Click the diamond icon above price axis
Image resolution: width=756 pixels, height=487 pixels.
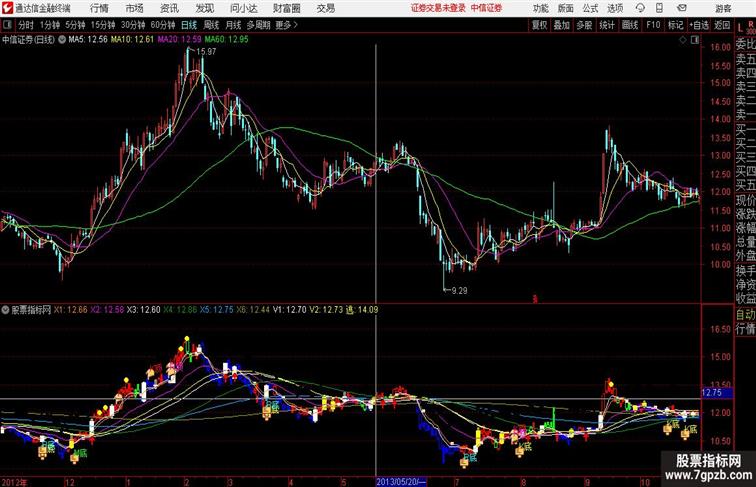(683, 40)
